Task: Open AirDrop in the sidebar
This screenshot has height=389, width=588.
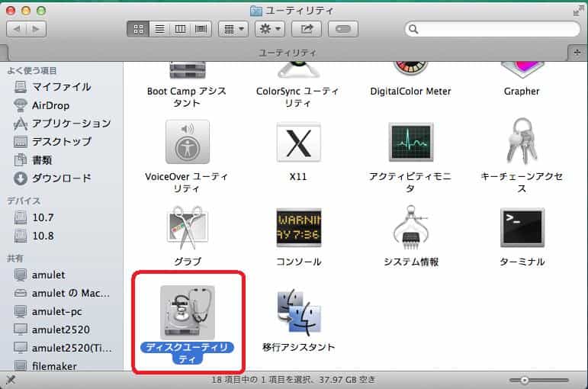Action: coord(42,105)
